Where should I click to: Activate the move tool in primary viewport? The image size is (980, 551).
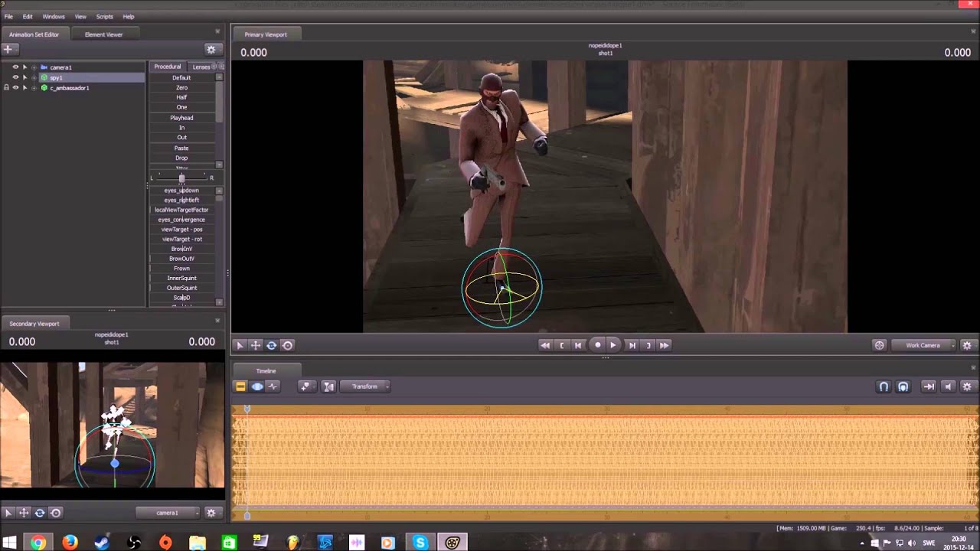click(x=256, y=345)
